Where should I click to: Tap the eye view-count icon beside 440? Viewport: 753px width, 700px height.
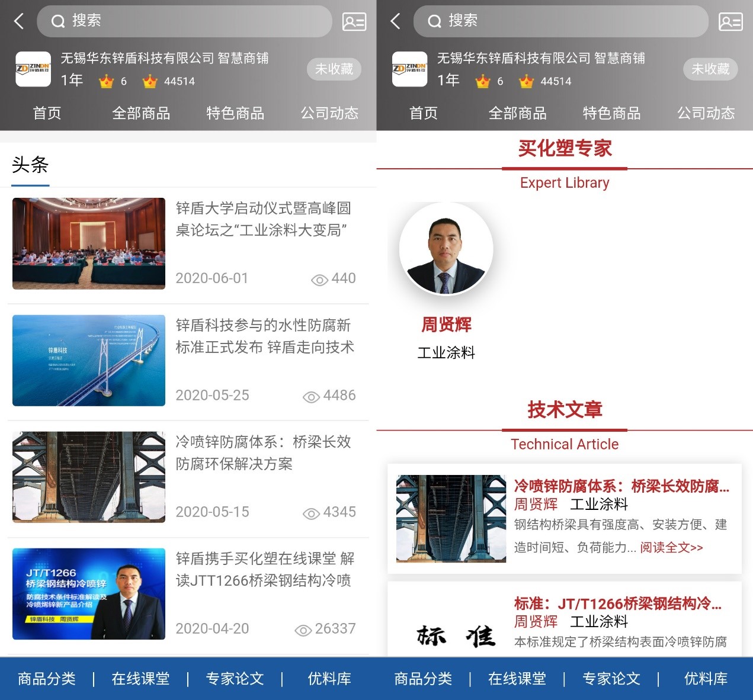click(x=320, y=280)
